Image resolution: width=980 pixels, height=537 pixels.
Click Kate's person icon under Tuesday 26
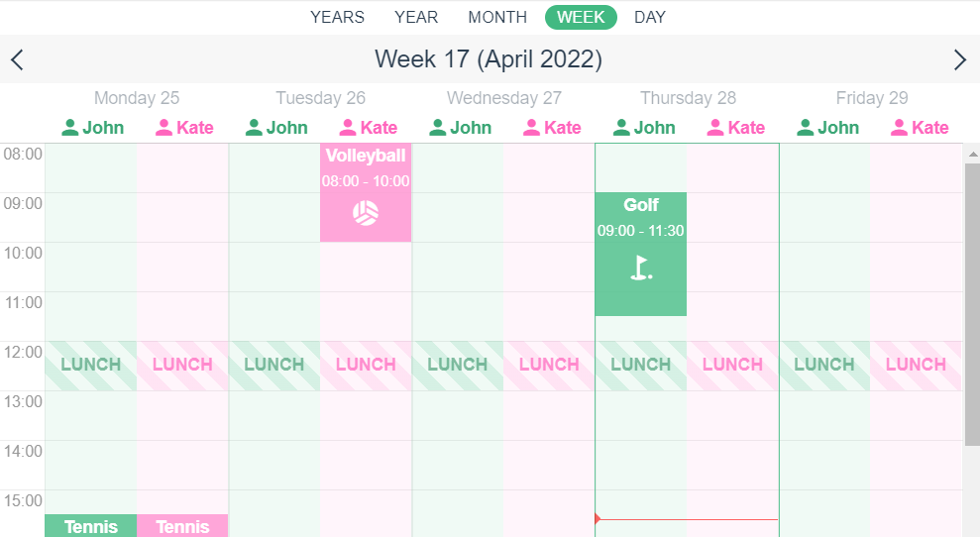click(348, 128)
